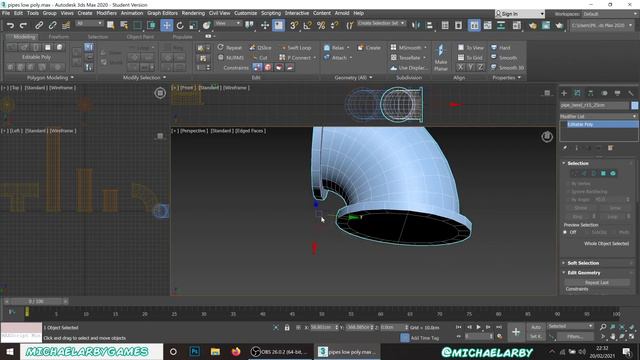Select Polygon sub-object level icon
The width and height of the screenshot is (640, 360).
point(603,173)
